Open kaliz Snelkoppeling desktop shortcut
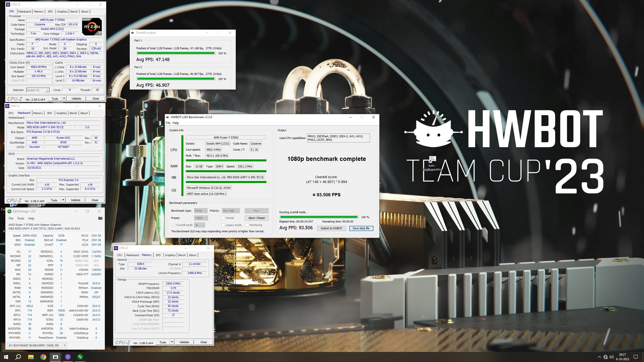The width and height of the screenshot is (644, 362). (432, 164)
